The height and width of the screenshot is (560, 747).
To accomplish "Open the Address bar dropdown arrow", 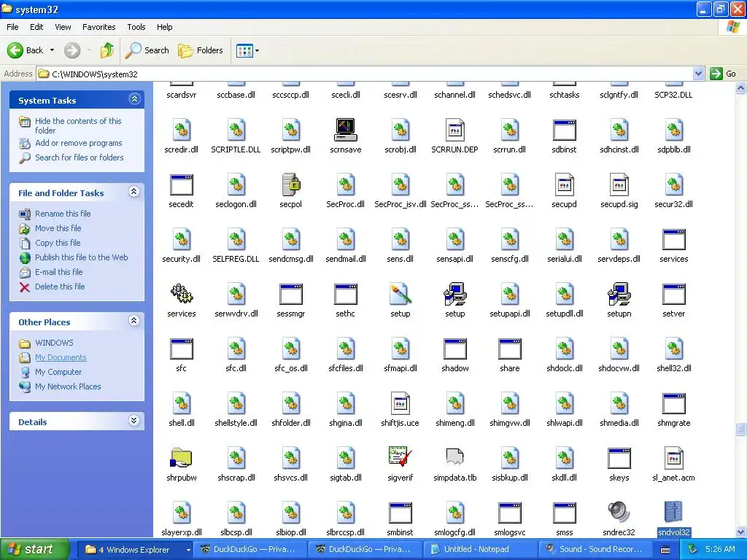I will click(x=698, y=74).
